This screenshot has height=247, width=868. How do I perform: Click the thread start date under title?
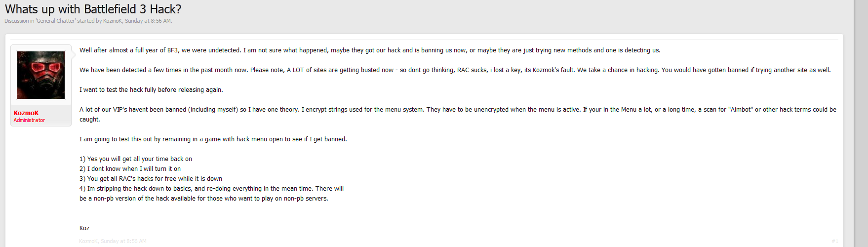[x=148, y=21]
